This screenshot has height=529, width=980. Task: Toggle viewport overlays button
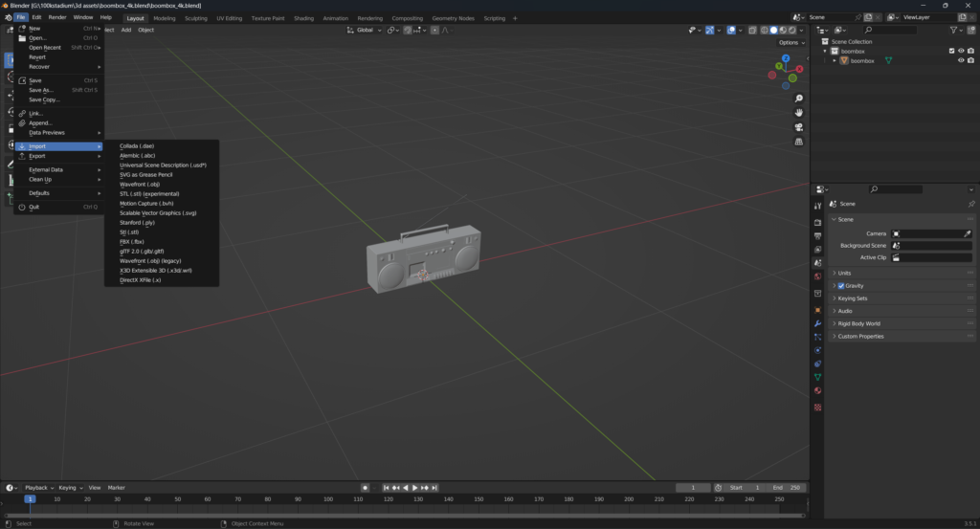pyautogui.click(x=730, y=30)
